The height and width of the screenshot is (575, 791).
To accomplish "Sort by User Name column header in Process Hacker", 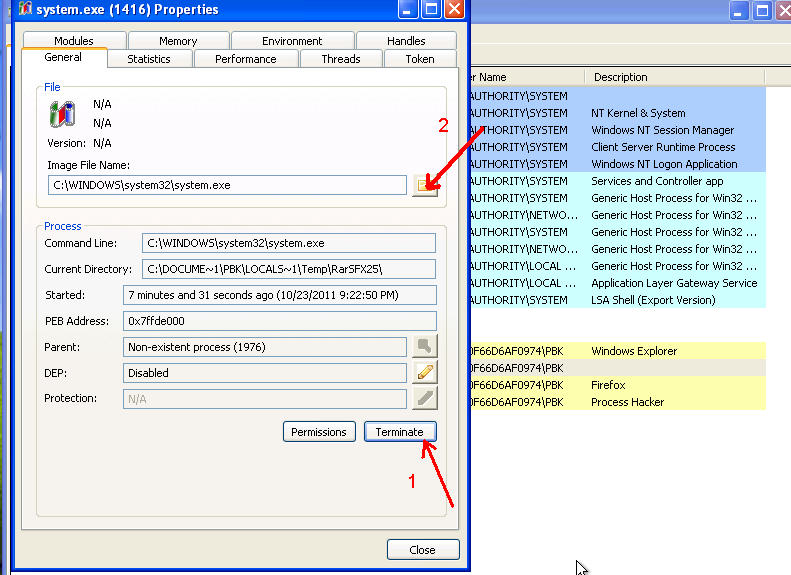I will click(527, 77).
